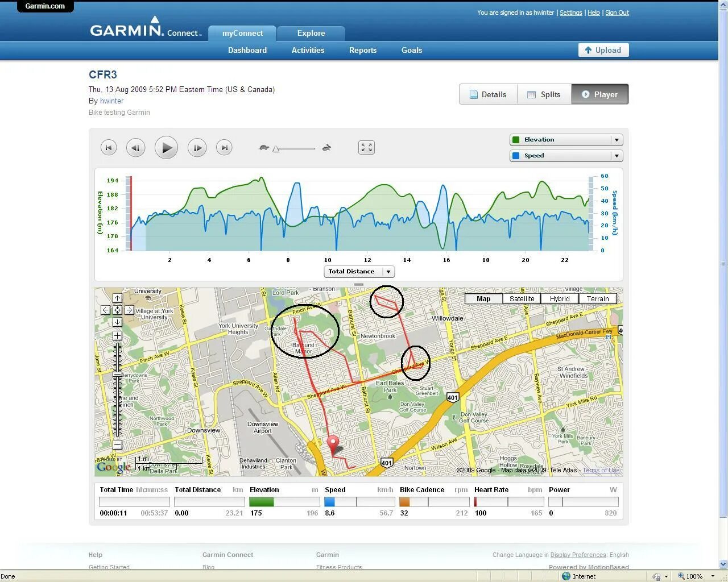Zoom in on the map
This screenshot has height=582, width=728.
coord(117,336)
